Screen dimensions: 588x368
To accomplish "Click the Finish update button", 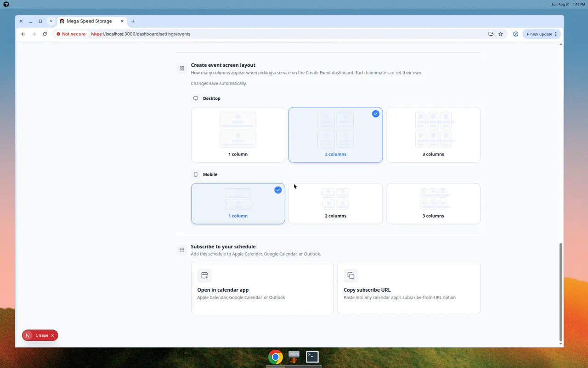I will click(x=542, y=34).
